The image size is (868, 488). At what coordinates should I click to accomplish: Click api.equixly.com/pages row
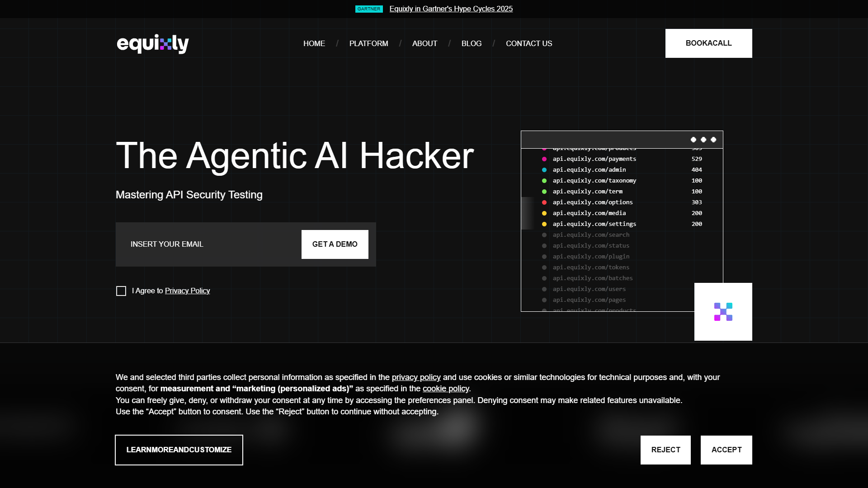(x=622, y=300)
